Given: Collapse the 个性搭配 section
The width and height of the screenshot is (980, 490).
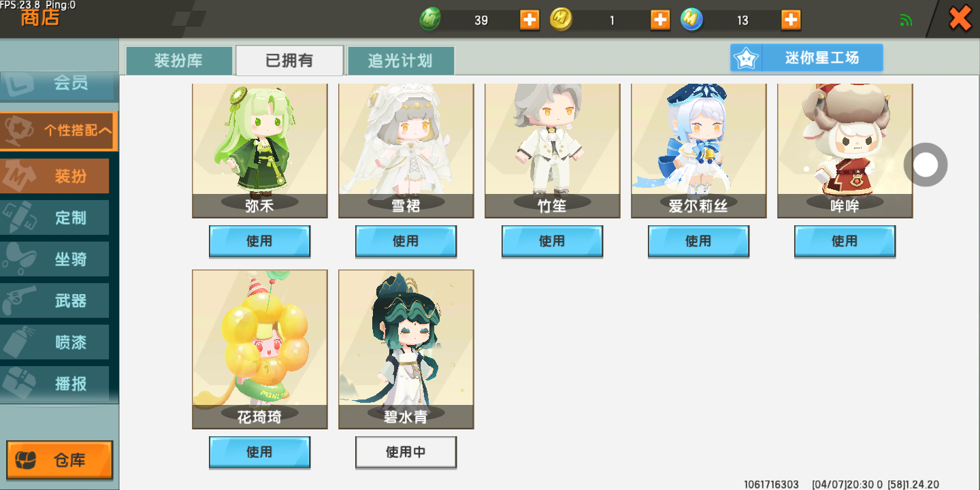Looking at the screenshot, I should point(59,131).
